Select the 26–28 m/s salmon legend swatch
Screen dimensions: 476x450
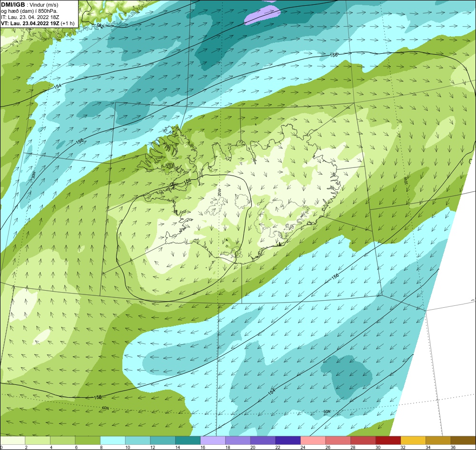338,440
